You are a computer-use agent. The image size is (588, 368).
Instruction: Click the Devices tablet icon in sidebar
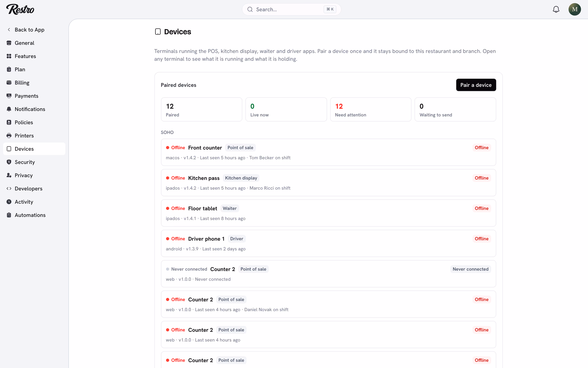[x=9, y=149]
